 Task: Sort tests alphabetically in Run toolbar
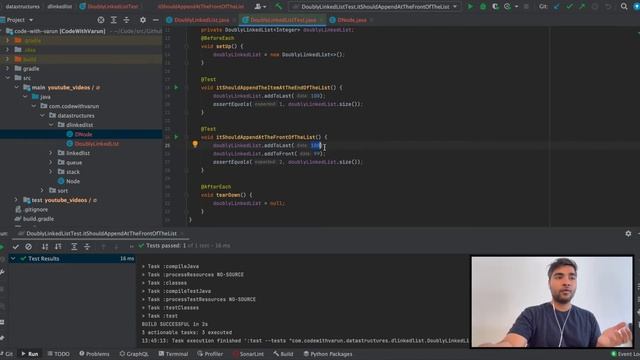[x=45, y=247]
